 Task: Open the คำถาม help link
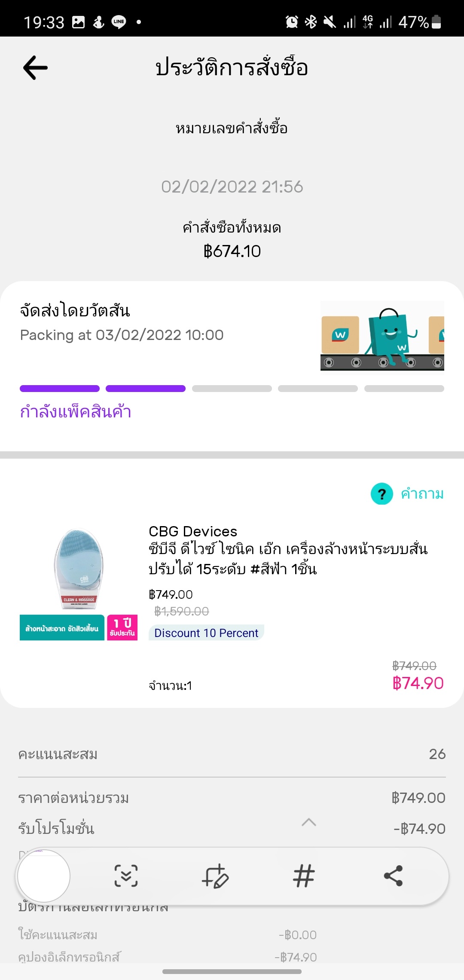(422, 494)
